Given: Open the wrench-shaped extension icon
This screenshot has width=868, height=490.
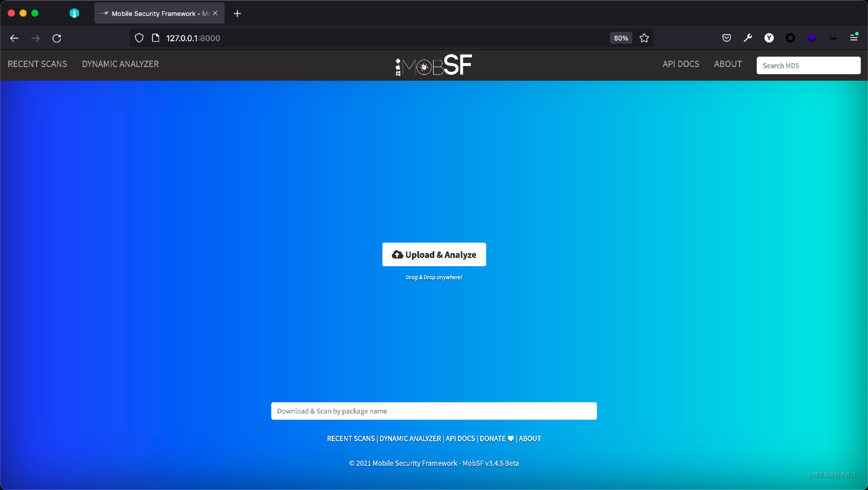Looking at the screenshot, I should [x=748, y=38].
